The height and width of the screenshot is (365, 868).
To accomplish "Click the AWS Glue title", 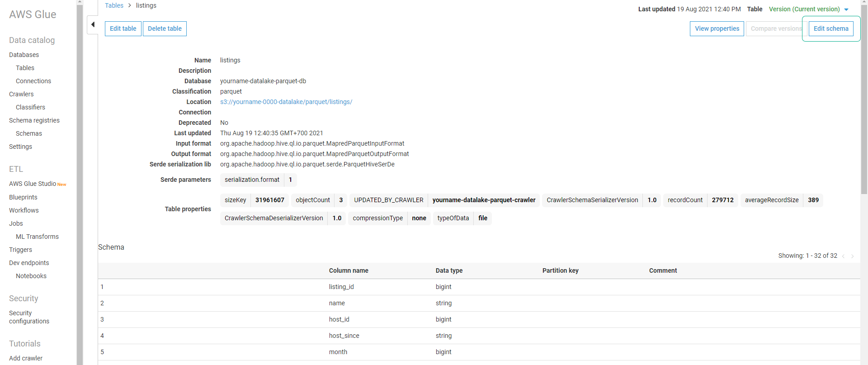I will pos(33,14).
